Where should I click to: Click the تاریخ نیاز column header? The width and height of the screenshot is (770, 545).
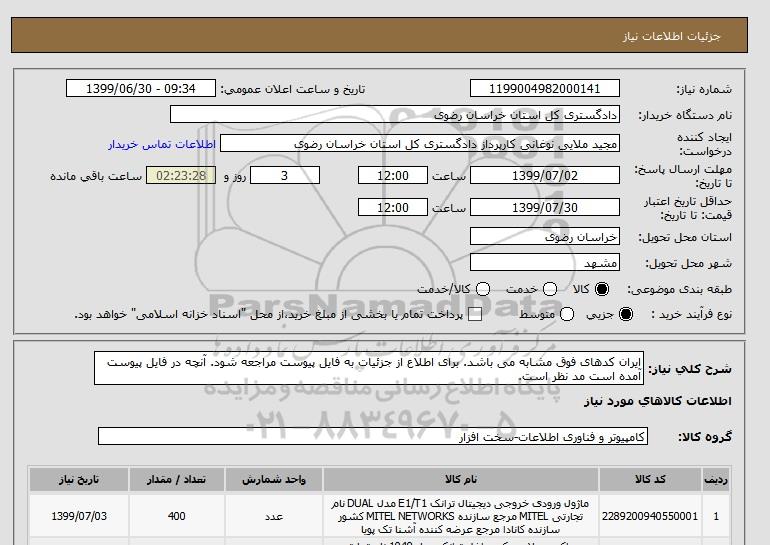[79, 480]
